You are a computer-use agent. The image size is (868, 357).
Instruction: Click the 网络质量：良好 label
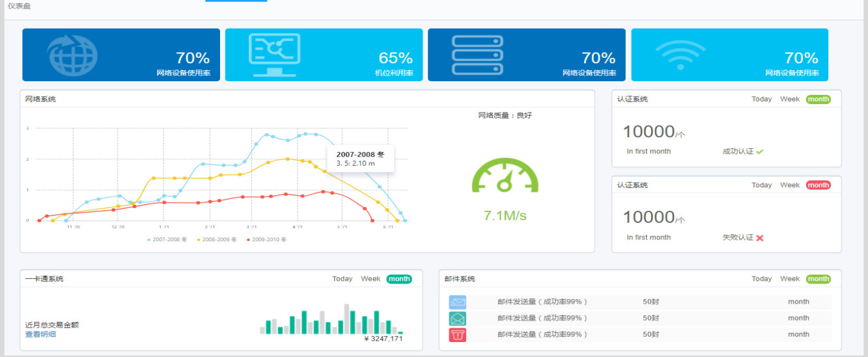click(x=505, y=116)
